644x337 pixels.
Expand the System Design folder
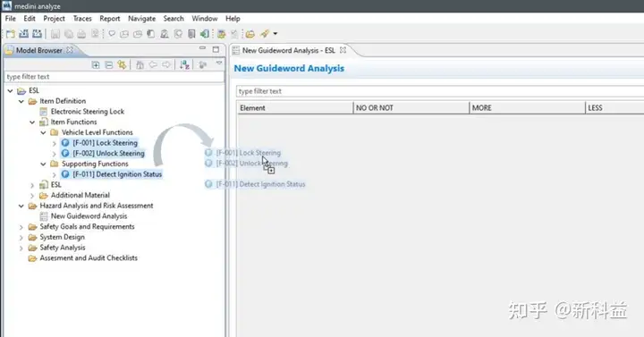21,238
